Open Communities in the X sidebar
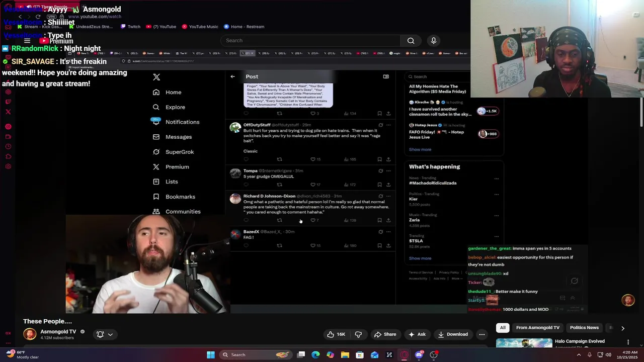This screenshot has width=644, height=362. pyautogui.click(x=177, y=212)
